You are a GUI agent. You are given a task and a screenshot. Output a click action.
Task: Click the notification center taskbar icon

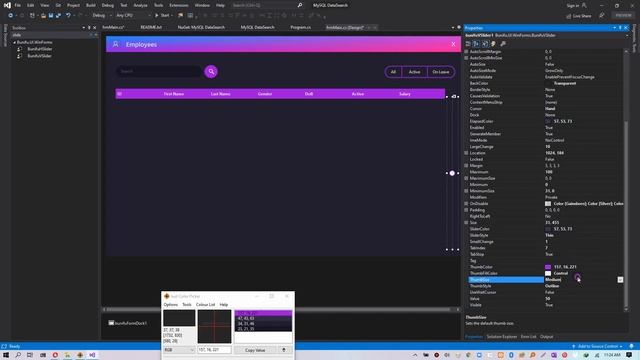pyautogui.click(x=629, y=355)
